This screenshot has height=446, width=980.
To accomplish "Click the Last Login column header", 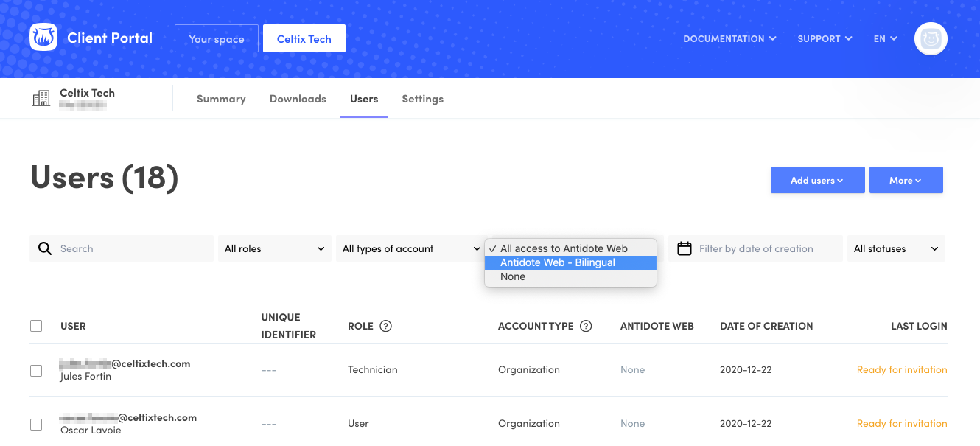I will [x=919, y=326].
